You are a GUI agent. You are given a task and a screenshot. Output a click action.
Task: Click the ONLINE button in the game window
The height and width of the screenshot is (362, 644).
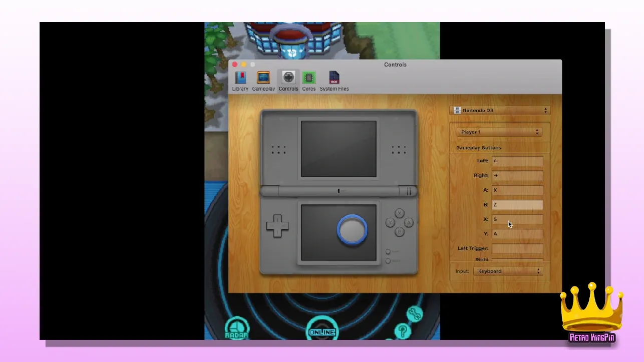(322, 329)
